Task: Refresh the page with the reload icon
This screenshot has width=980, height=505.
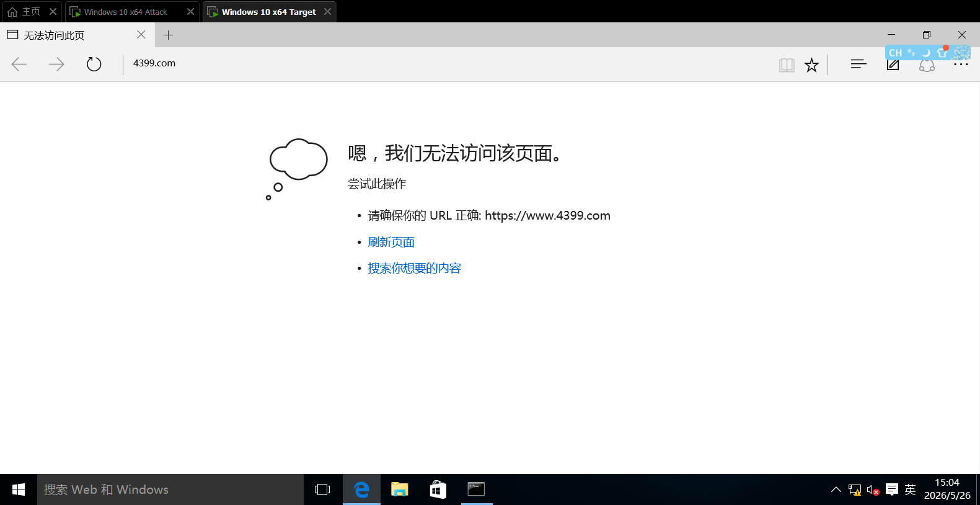Action: click(x=94, y=64)
